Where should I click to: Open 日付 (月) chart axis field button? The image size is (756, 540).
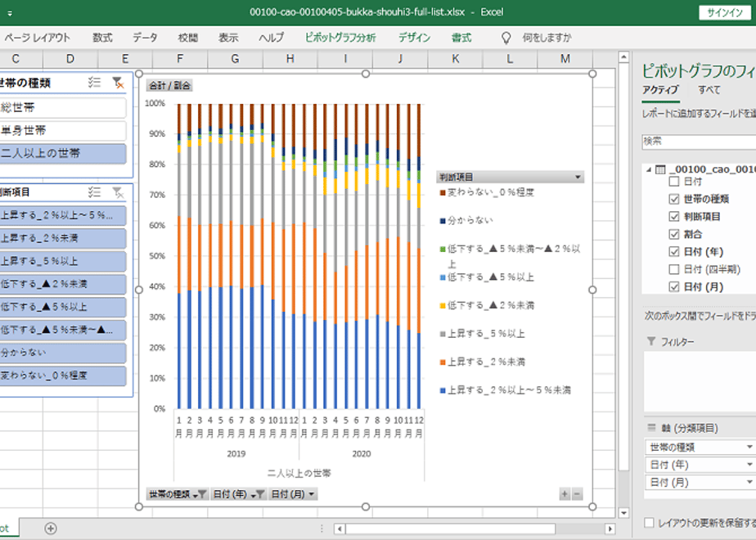[293, 494]
